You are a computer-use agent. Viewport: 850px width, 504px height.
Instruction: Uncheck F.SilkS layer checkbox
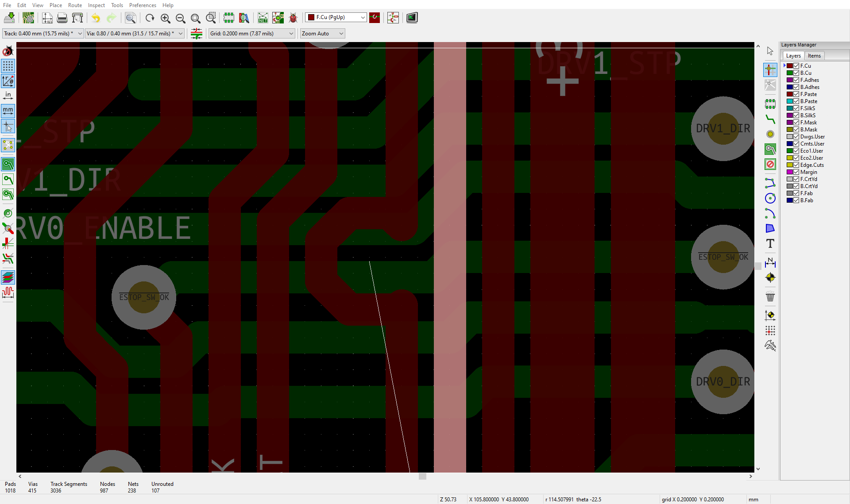tap(796, 108)
